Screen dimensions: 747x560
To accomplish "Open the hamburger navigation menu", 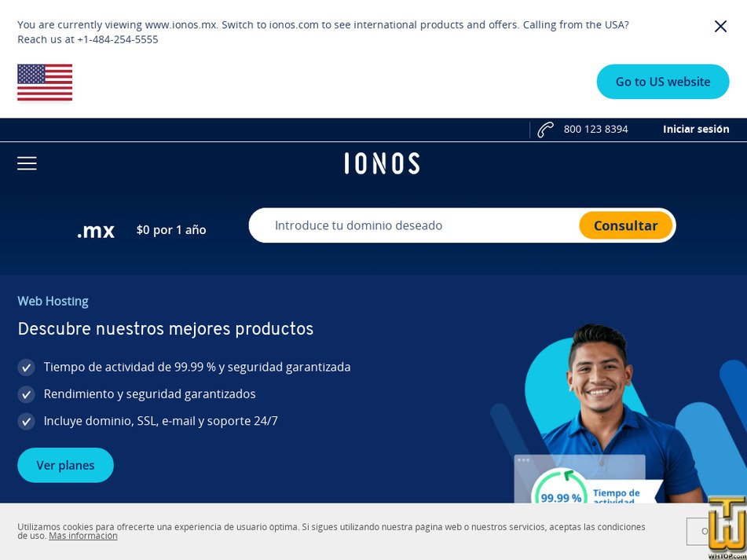I will pos(27,163).
